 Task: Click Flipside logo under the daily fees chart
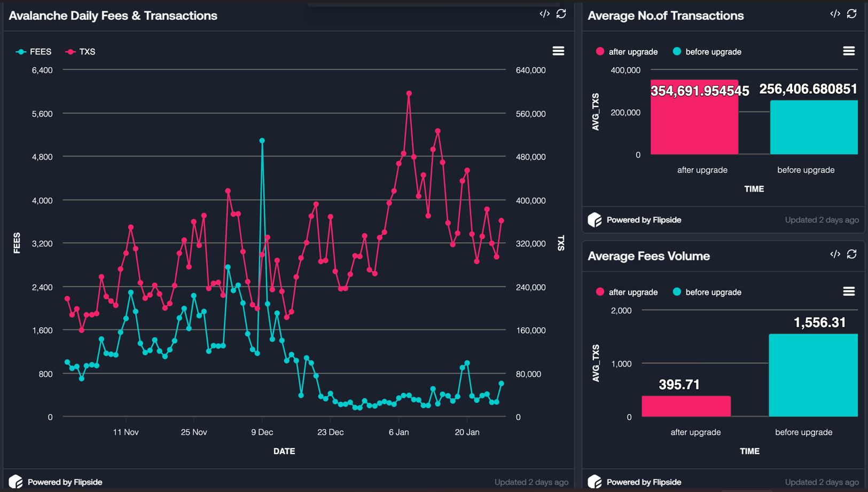pyautogui.click(x=15, y=482)
